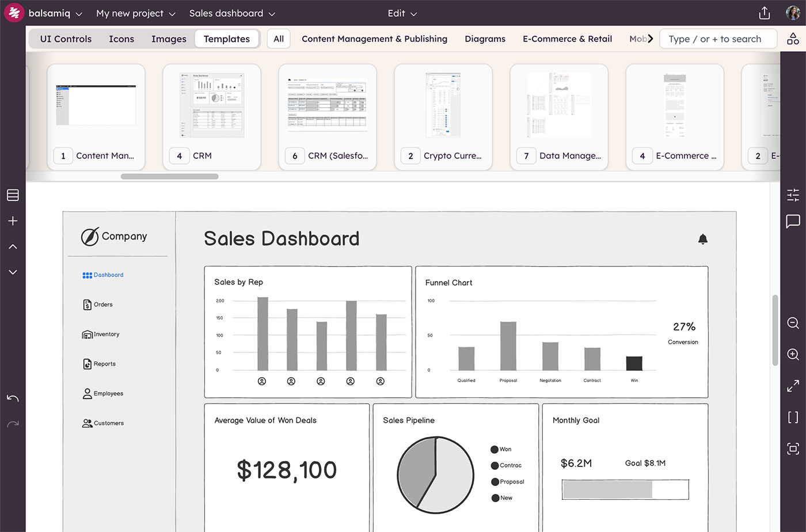Click the undo arrow icon

(x=13, y=398)
